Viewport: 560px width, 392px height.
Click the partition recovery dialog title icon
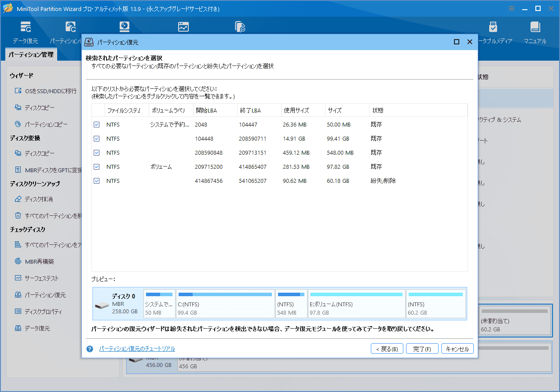coord(89,42)
